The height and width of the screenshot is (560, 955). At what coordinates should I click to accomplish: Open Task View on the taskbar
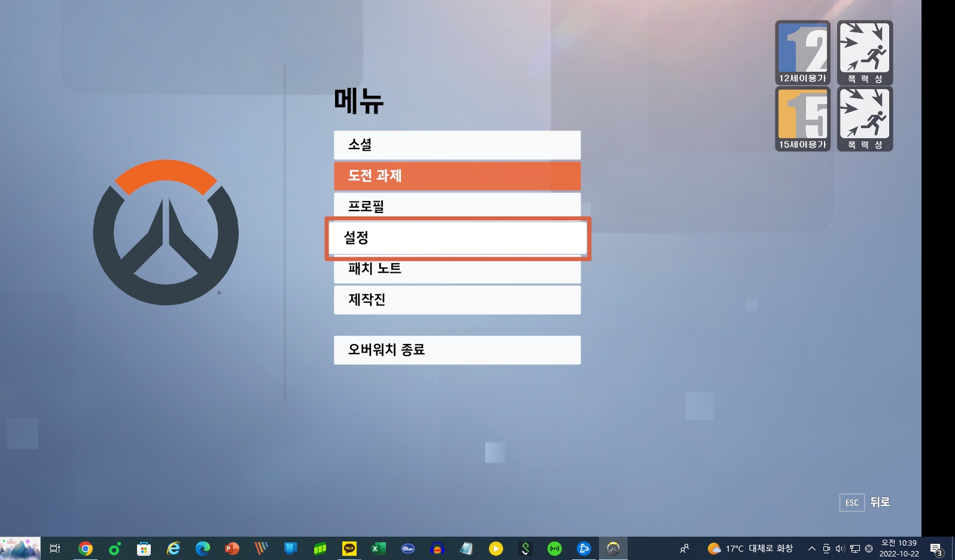click(55, 549)
